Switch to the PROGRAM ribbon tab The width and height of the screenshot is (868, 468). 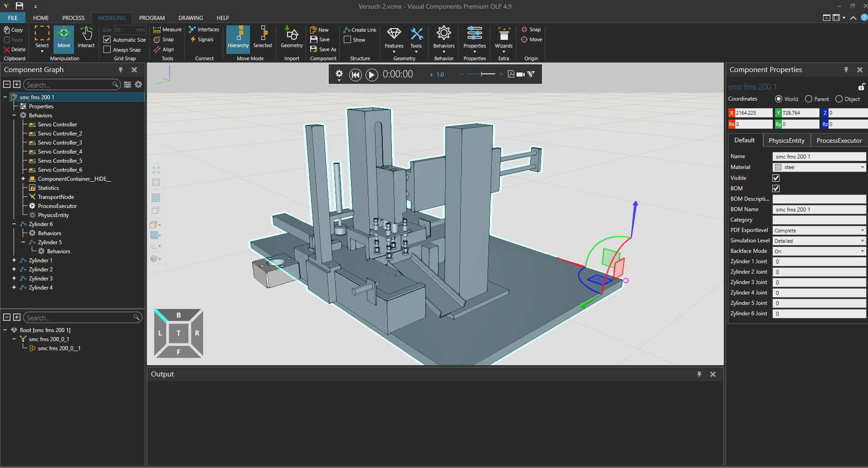tap(151, 18)
